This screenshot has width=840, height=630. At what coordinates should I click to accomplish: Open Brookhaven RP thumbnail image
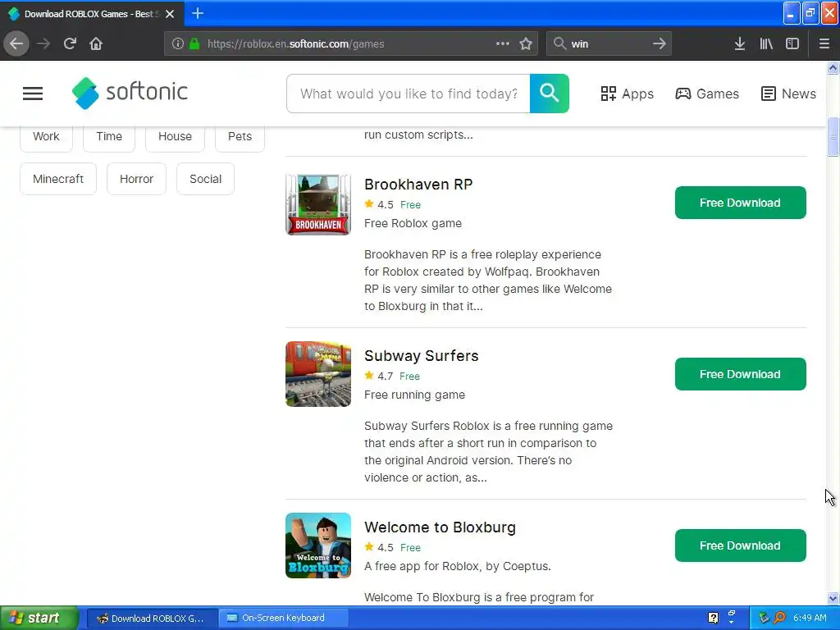click(318, 204)
